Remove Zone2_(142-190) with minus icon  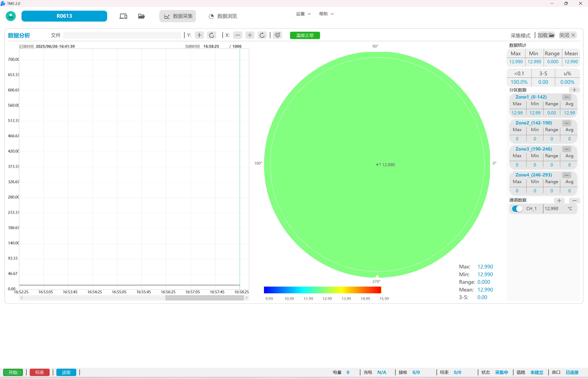[x=567, y=123]
